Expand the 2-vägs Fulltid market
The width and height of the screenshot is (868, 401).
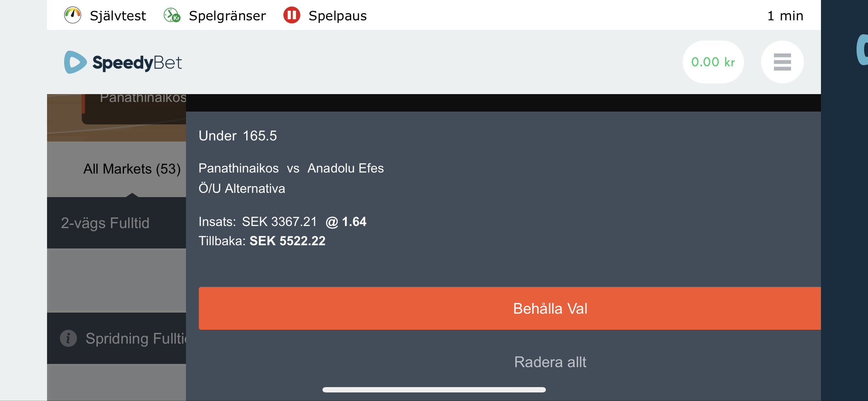point(117,223)
